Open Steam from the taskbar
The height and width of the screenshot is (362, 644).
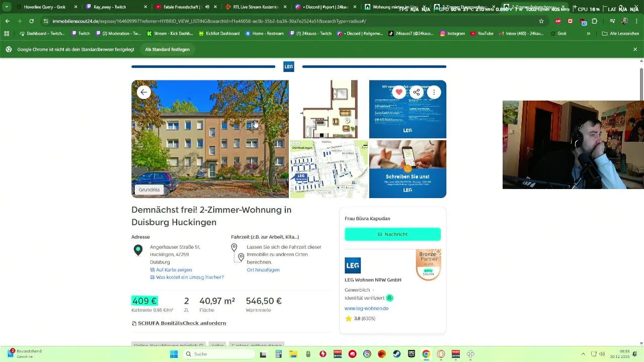click(396, 354)
